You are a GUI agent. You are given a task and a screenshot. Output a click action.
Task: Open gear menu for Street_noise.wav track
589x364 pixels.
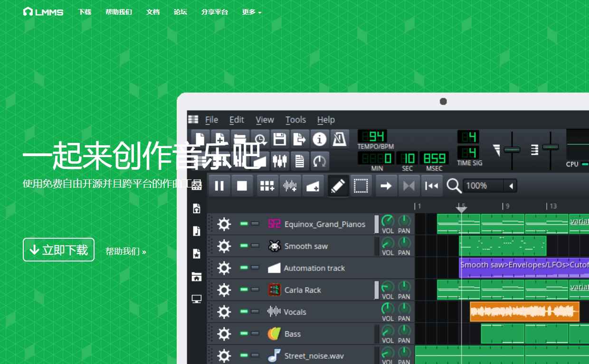(x=224, y=355)
